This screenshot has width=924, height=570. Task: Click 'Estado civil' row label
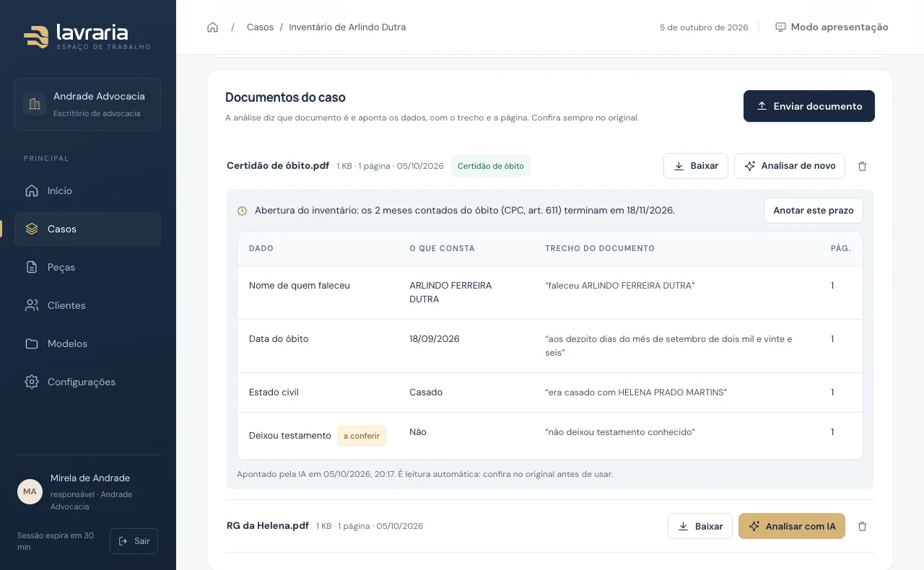click(274, 393)
